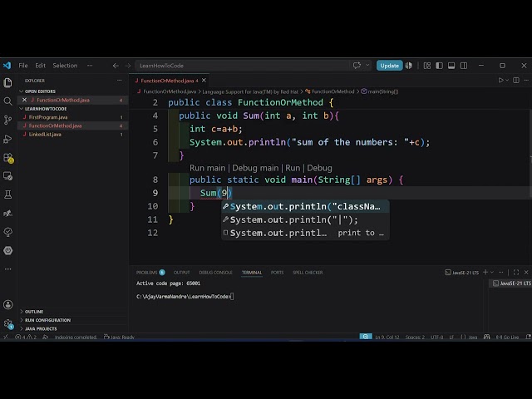Go forward with the right arrow
Image resolution: width=532 pixels, height=399 pixels.
(128, 66)
